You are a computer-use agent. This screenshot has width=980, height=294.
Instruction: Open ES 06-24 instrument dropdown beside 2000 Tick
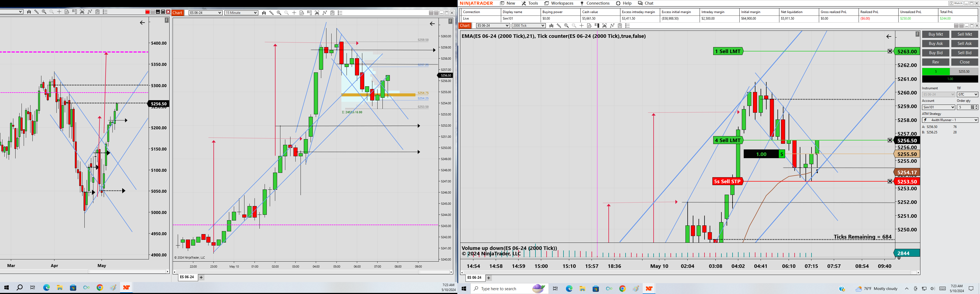click(493, 26)
